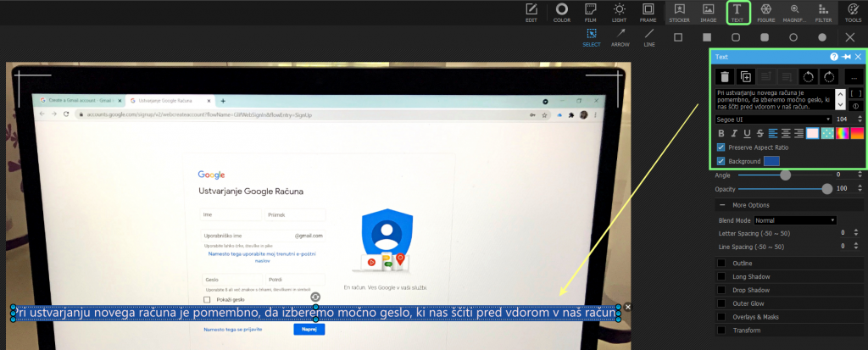The image size is (868, 350).
Task: Choose the rainbow gradient text fill
Action: pos(843,133)
